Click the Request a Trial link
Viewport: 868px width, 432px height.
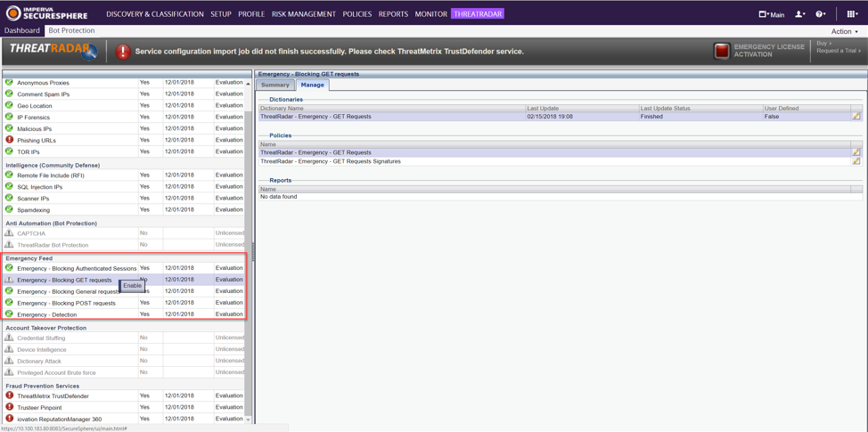[839, 51]
